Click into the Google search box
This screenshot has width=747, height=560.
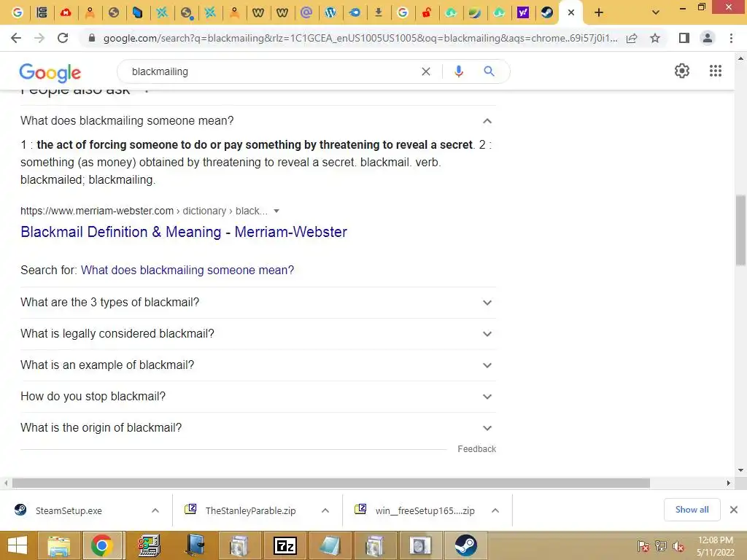pos(271,71)
